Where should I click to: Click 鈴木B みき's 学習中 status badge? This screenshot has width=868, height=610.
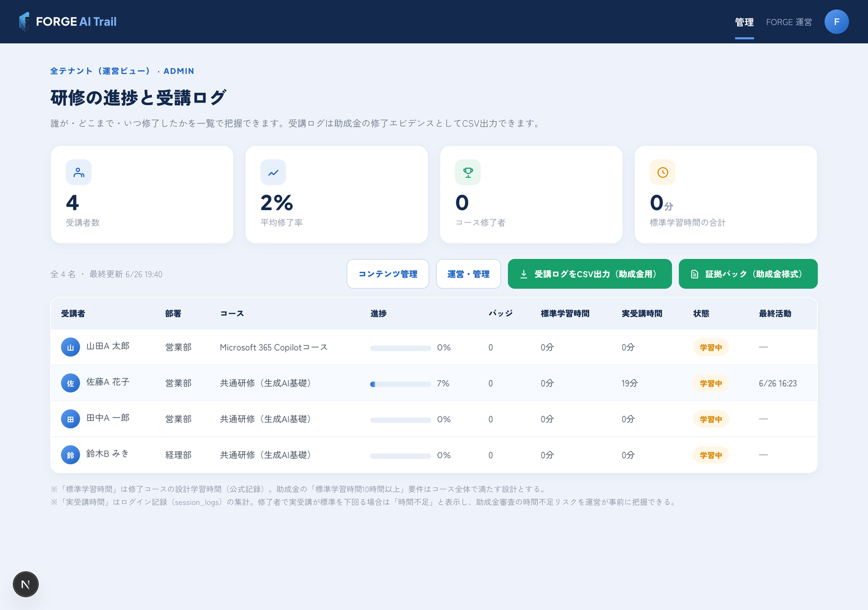point(711,455)
